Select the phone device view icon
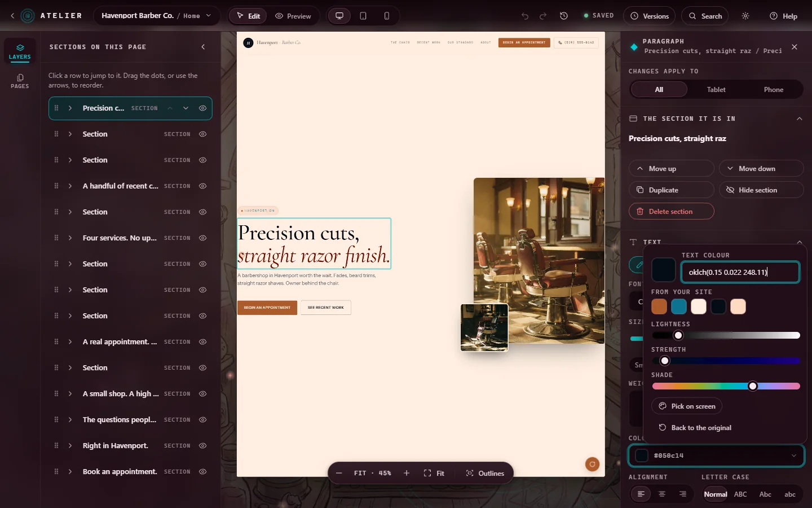Viewport: 812px width, 508px height. click(x=387, y=16)
